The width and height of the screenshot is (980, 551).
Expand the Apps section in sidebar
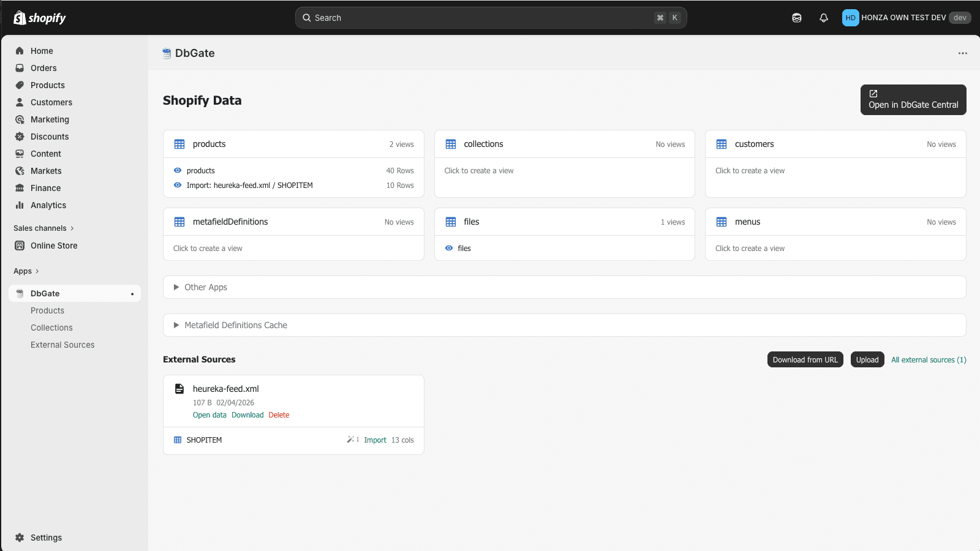click(x=26, y=271)
